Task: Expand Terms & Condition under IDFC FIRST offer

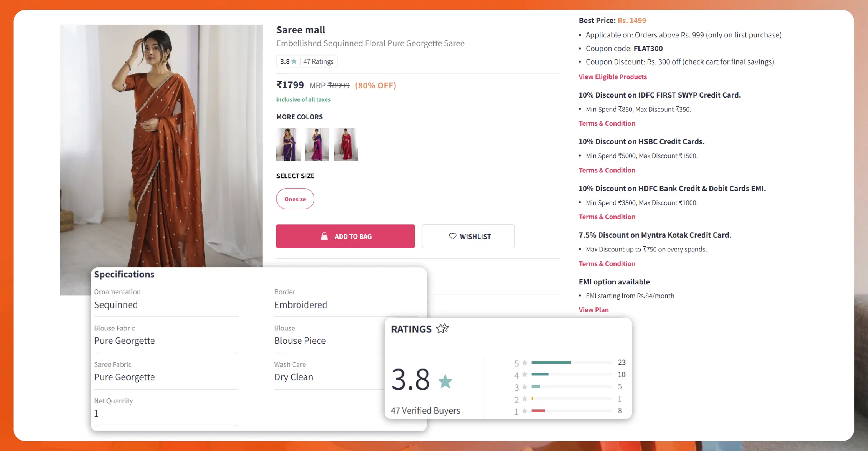Action: point(607,123)
